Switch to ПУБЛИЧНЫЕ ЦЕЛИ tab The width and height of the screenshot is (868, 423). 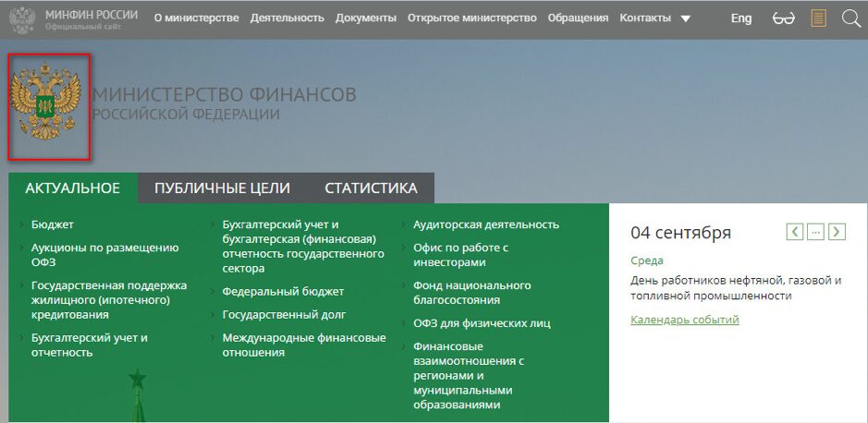tap(222, 188)
